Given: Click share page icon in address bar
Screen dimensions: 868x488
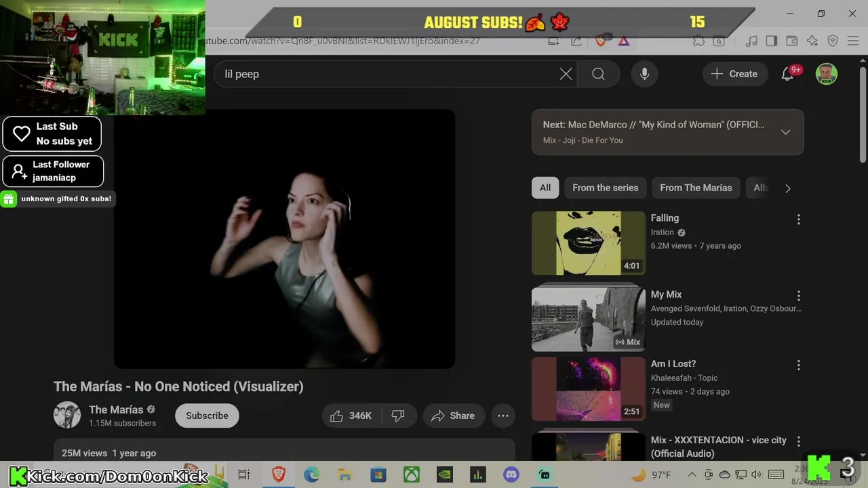Looking at the screenshot, I should 576,41.
